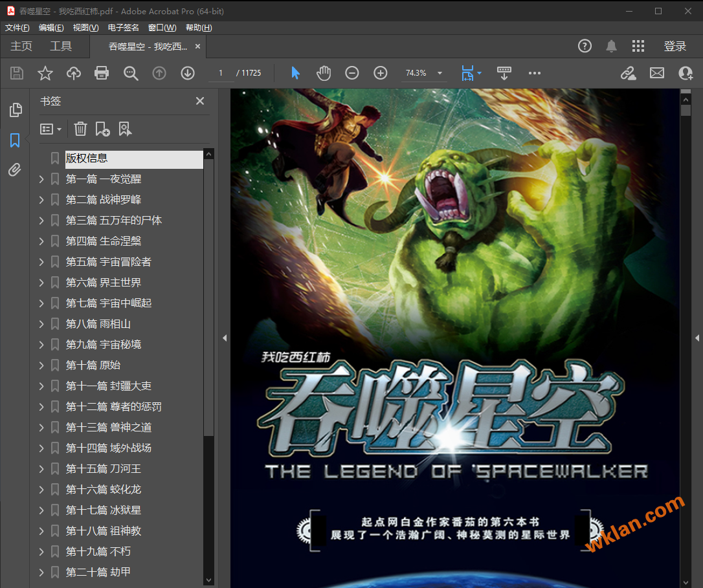Open the Attachments paperclip panel
The width and height of the screenshot is (703, 588).
click(x=15, y=170)
